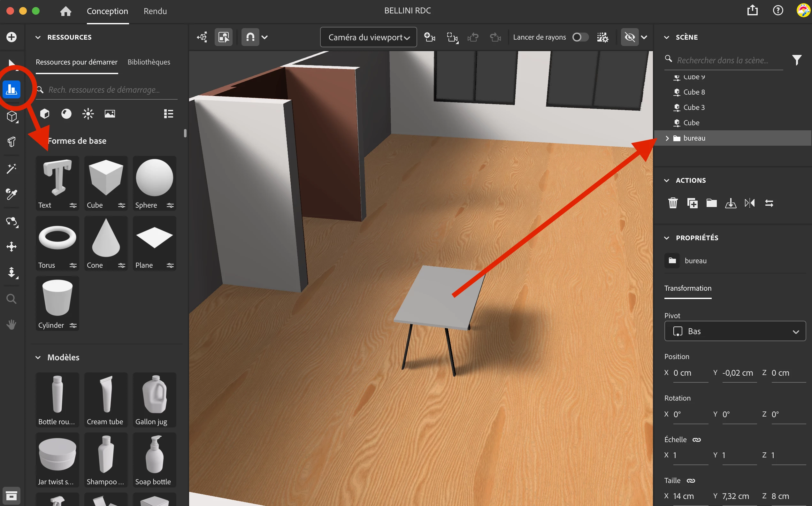812x506 pixels.
Task: Select the magic wand tool in left toolbar
Action: click(x=11, y=168)
